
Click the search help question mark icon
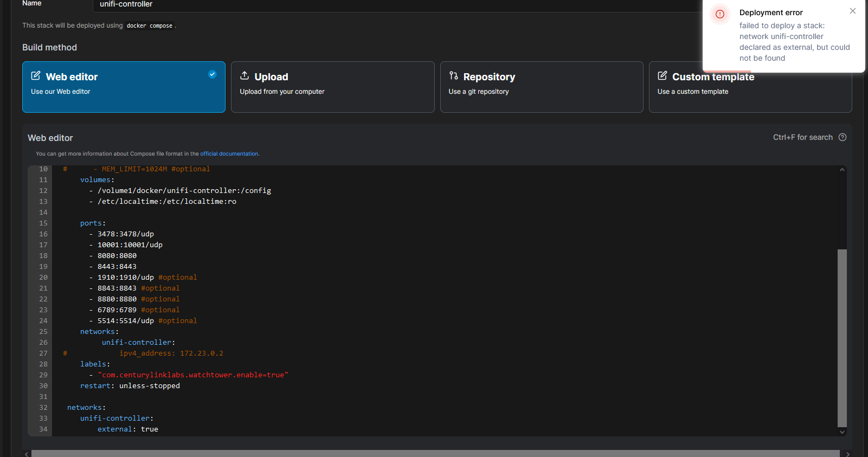coord(843,137)
